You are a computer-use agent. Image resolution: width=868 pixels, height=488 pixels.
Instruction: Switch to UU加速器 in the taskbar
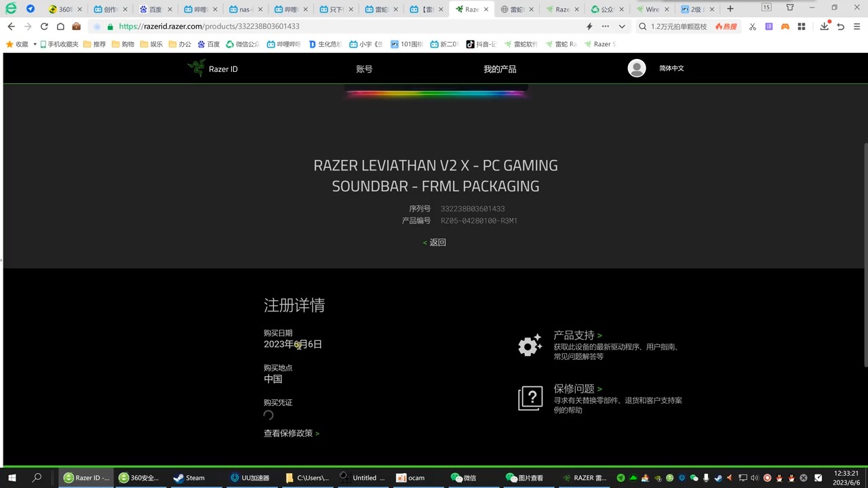coord(250,478)
